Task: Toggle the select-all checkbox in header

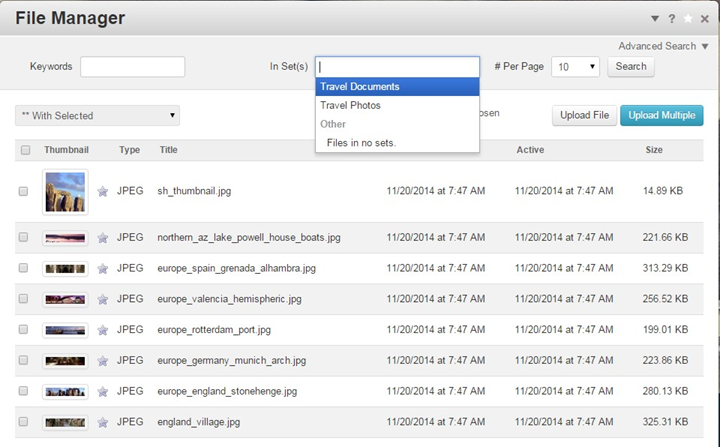Action: [24, 150]
